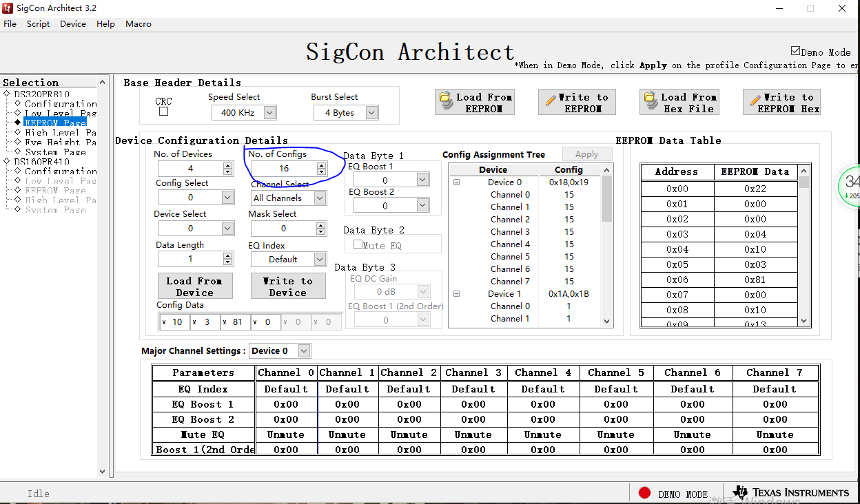Click the red DEMO MODE indicator
Viewport: 860px width, 504px height.
coord(644,493)
